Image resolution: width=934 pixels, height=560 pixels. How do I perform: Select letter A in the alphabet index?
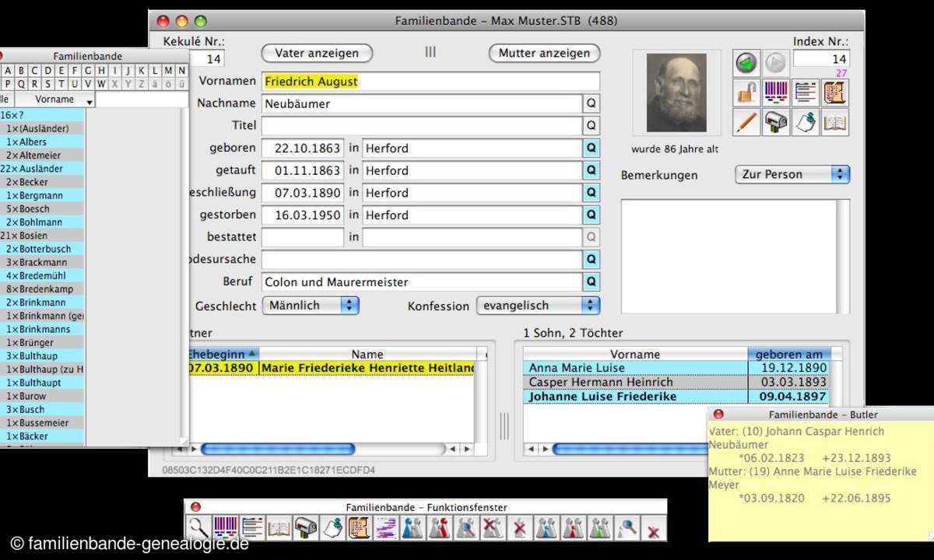(x=8, y=70)
